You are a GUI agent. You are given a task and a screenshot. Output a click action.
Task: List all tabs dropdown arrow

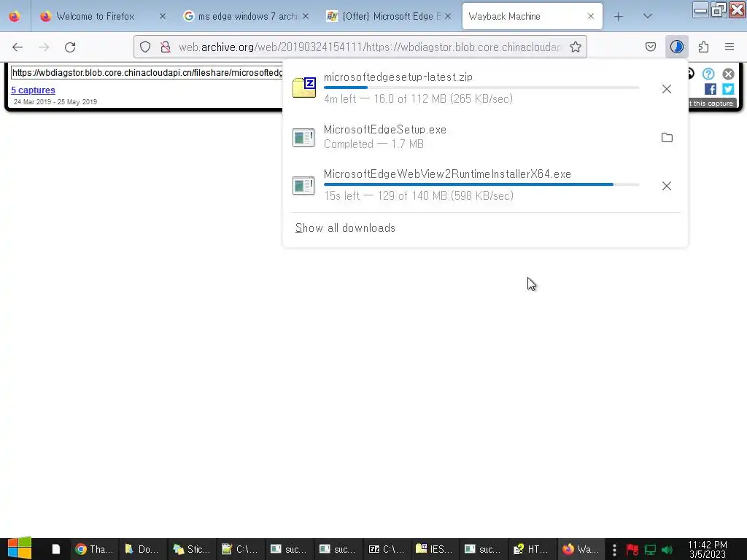click(647, 16)
